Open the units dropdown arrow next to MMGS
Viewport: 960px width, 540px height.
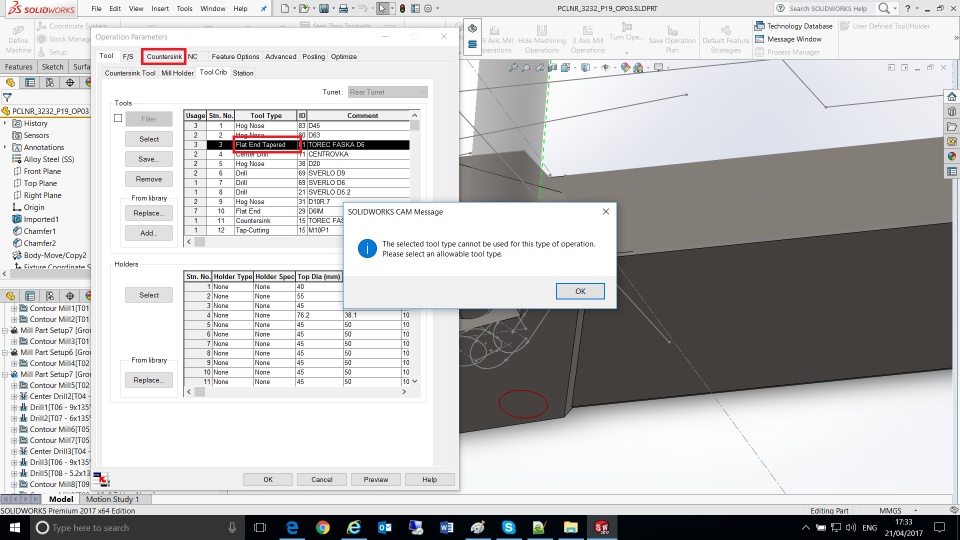916,510
